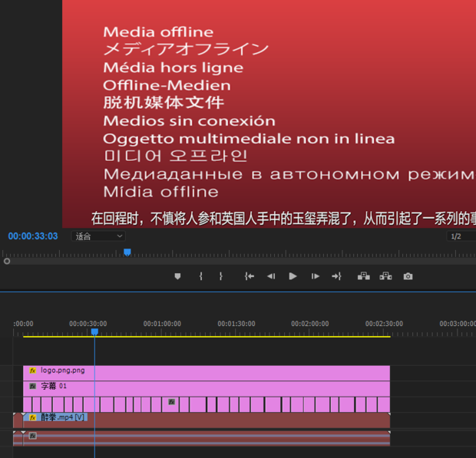The image size is (476, 458).
Task: Go to In point button
Action: [x=250, y=276]
